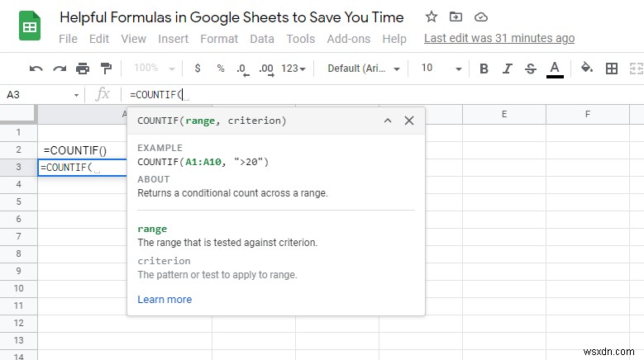Open the borders tool

(x=612, y=69)
